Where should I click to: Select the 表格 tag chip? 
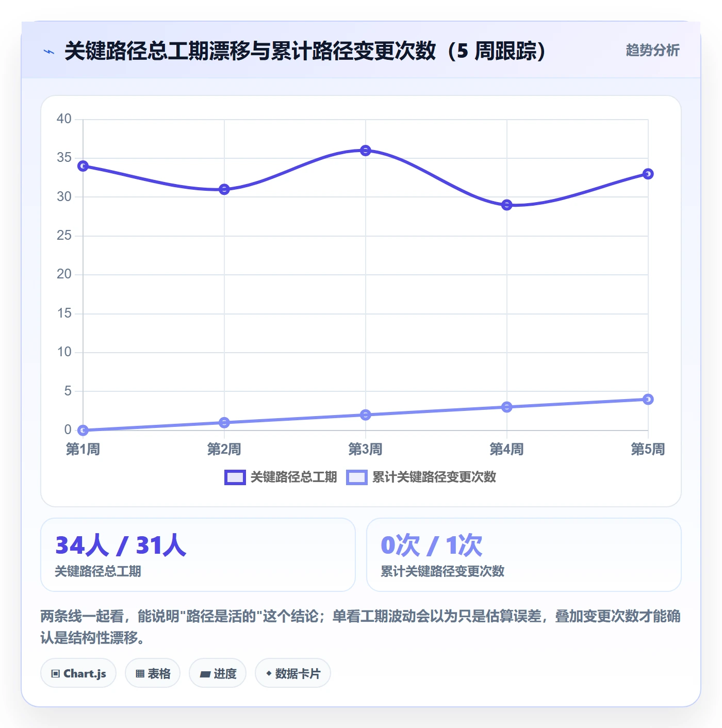point(153,673)
